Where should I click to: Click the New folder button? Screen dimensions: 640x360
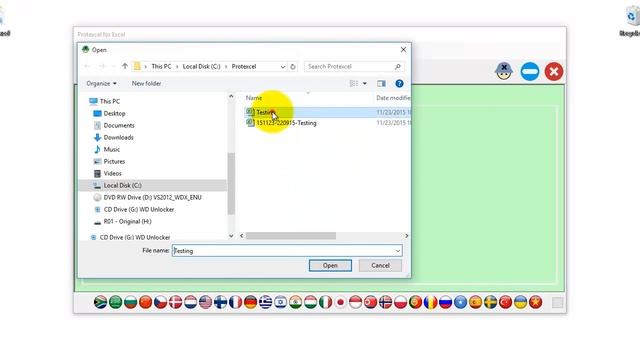pos(146,83)
